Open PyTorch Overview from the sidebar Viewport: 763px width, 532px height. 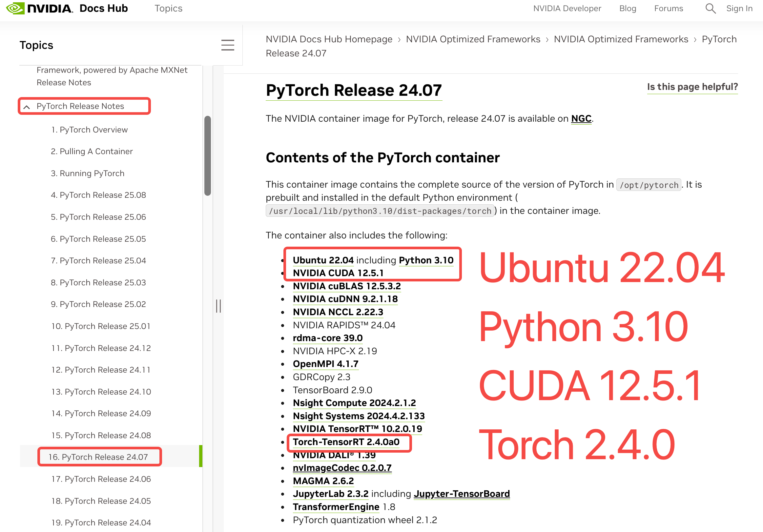(x=90, y=130)
